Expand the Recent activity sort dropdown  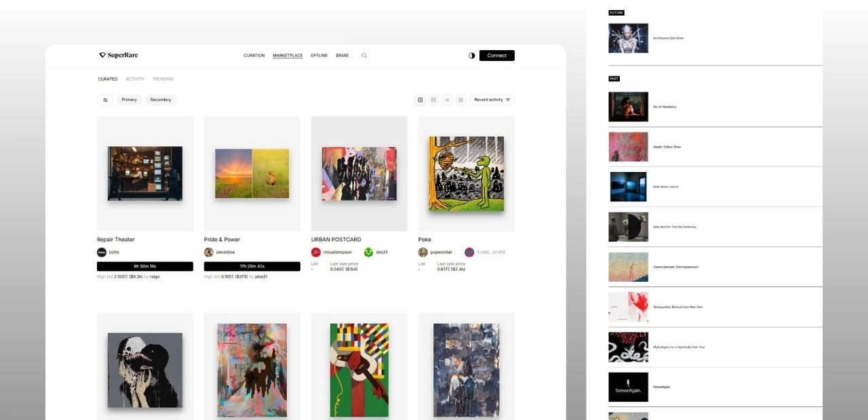tap(492, 100)
